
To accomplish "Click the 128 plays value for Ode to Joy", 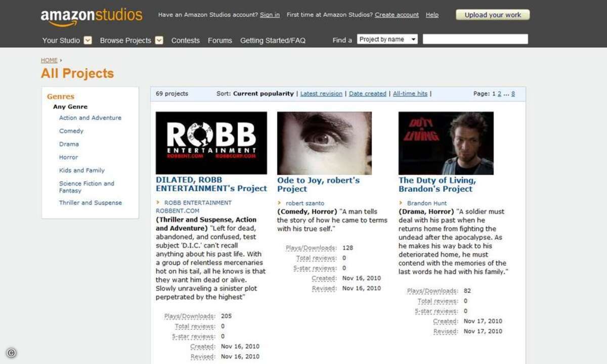I will [x=348, y=248].
